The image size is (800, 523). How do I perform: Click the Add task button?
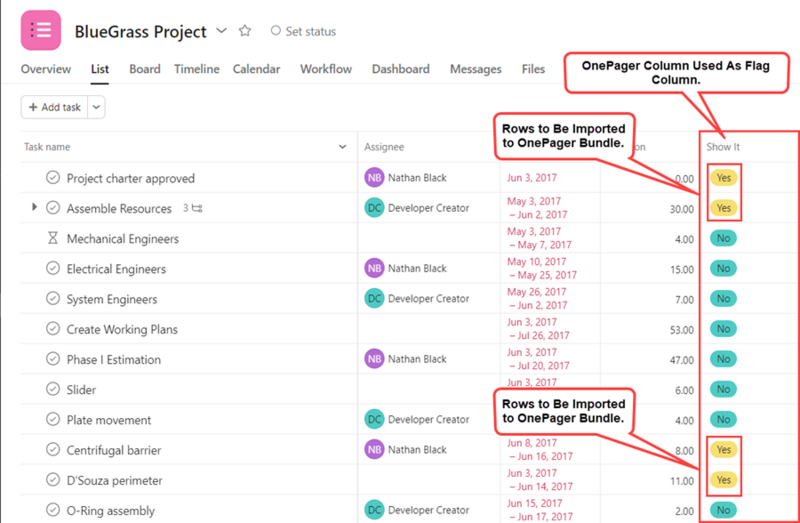tap(55, 107)
